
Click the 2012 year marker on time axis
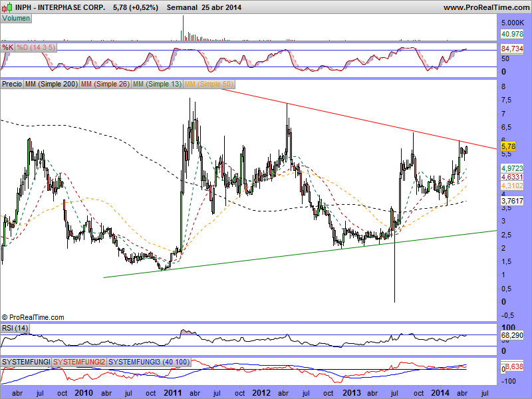click(261, 393)
